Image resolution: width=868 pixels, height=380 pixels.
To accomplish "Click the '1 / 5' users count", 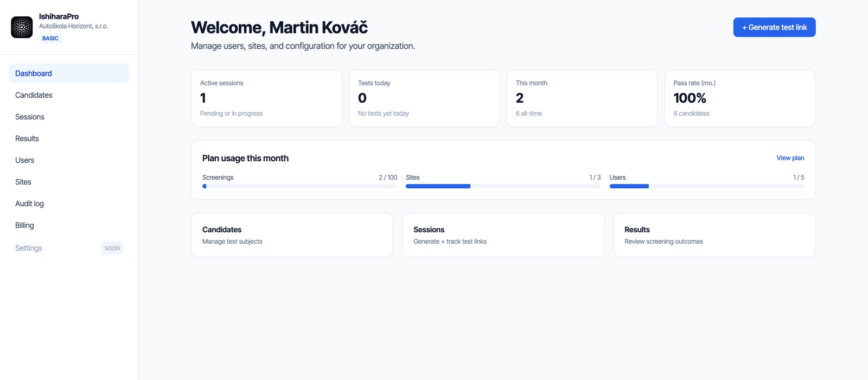I will point(799,178).
